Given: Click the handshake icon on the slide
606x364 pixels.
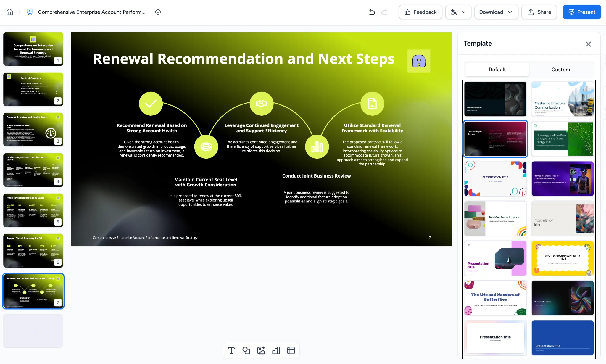Looking at the screenshot, I should 262,104.
